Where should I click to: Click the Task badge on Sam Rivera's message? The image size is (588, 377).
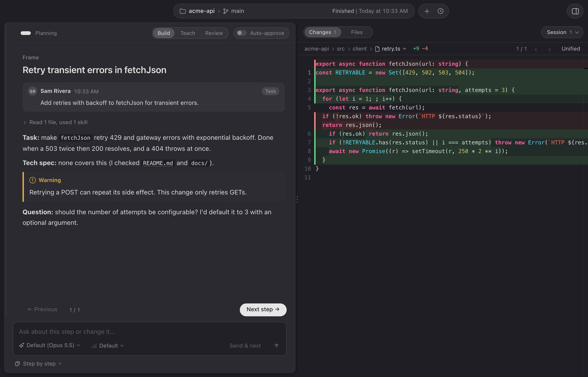coord(270,91)
